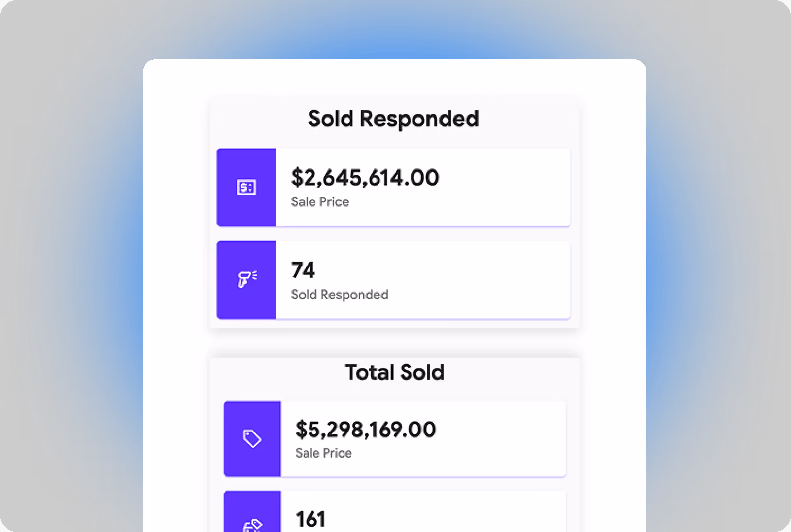Click the scanner icon tile under Sold Responded
This screenshot has height=532, width=791.
coord(246,279)
